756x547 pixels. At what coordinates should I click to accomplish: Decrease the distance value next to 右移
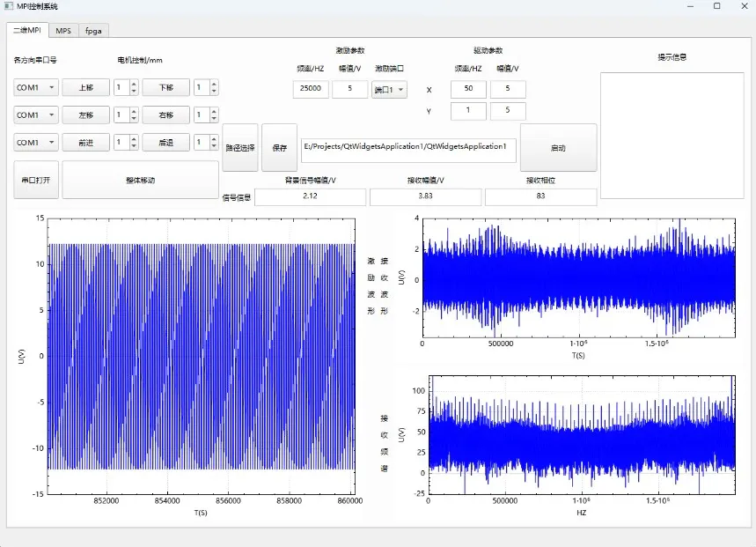(x=214, y=119)
